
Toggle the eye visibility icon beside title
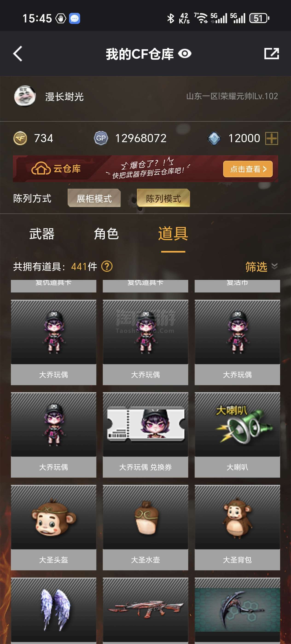point(185,54)
